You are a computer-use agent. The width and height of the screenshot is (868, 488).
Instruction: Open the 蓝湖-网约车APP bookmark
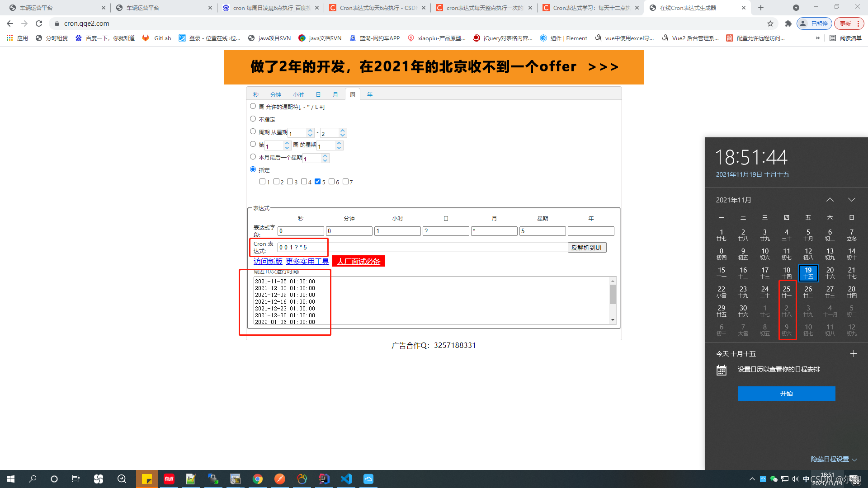click(x=374, y=38)
